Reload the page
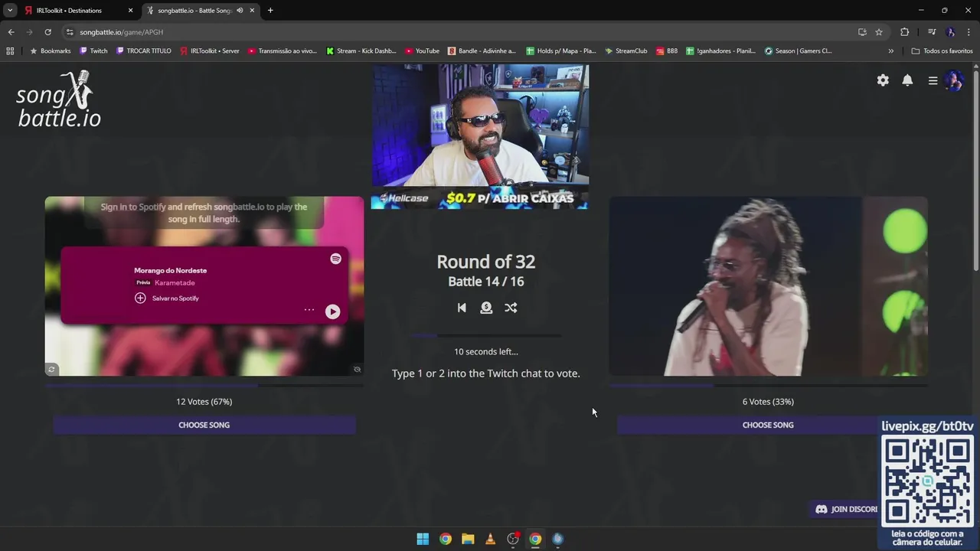 click(47, 32)
